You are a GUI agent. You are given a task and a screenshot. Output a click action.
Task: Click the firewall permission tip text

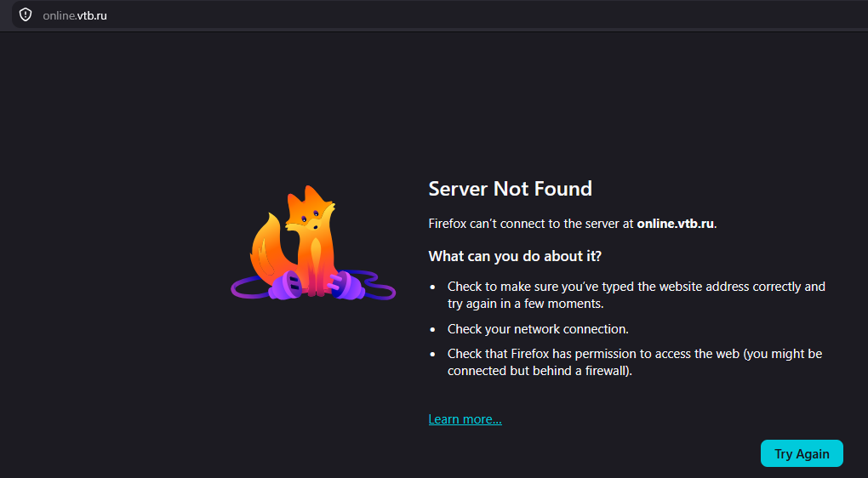click(x=634, y=362)
